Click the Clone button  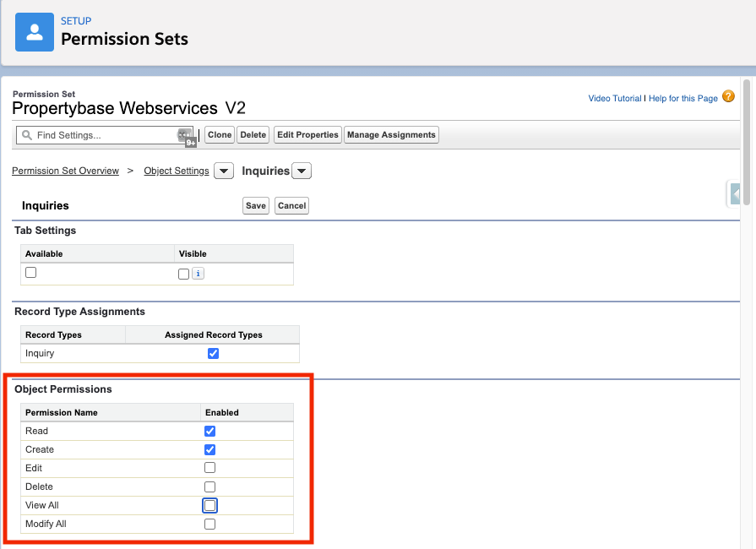pyautogui.click(x=219, y=134)
